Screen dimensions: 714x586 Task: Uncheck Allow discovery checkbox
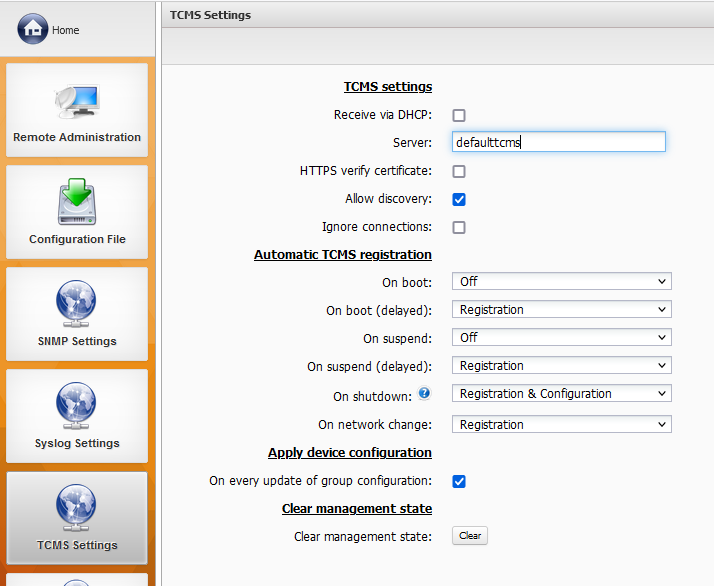[x=459, y=199]
